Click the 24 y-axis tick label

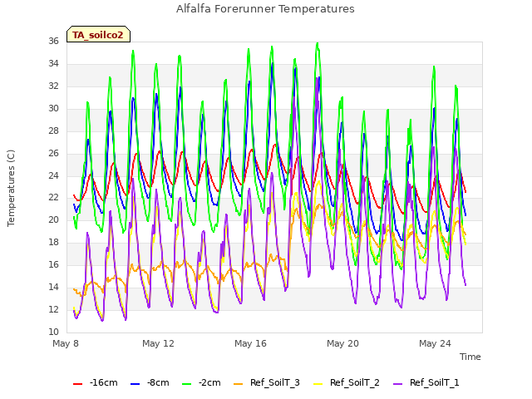(x=53, y=175)
